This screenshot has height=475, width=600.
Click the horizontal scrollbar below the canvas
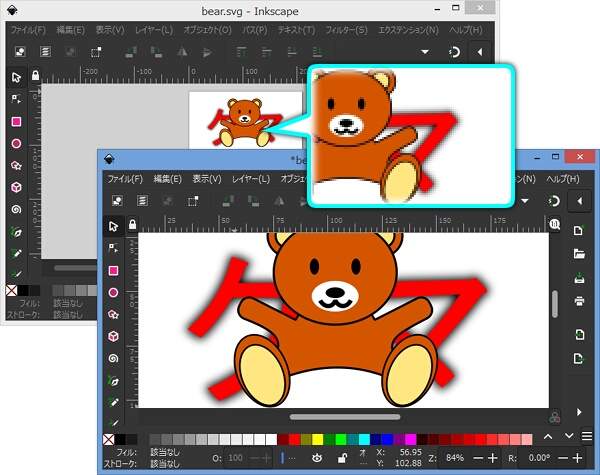pyautogui.click(x=344, y=416)
